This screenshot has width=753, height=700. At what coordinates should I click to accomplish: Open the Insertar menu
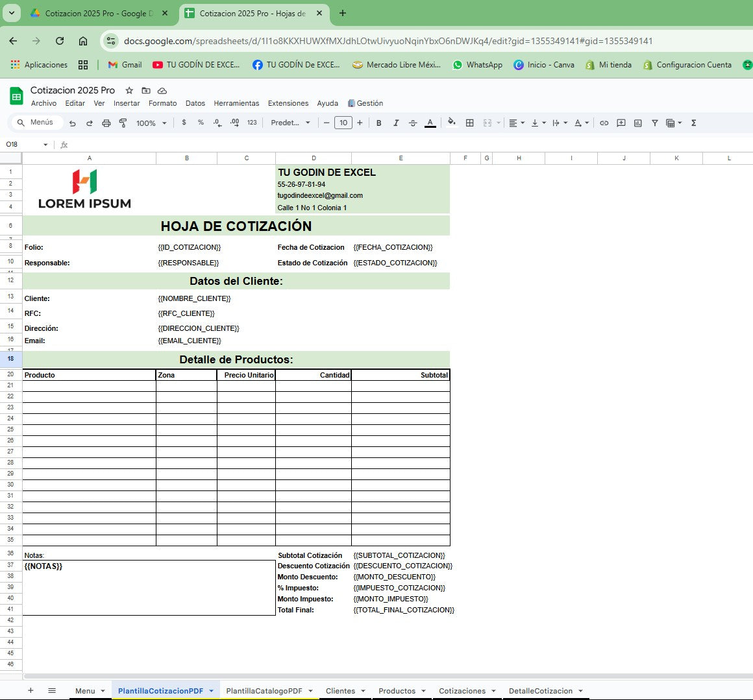(126, 103)
